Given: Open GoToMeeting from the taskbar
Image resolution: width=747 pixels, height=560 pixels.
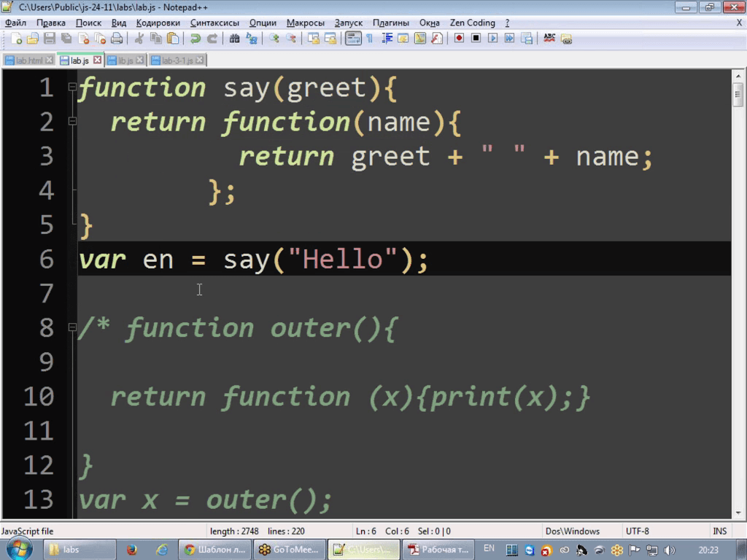Looking at the screenshot, I should (x=289, y=550).
